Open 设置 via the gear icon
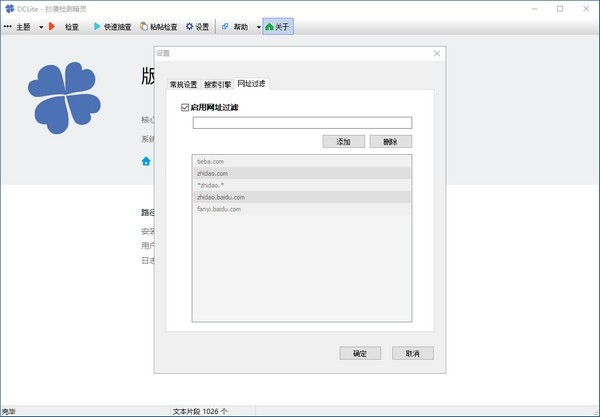This screenshot has height=417, width=600. pos(189,26)
